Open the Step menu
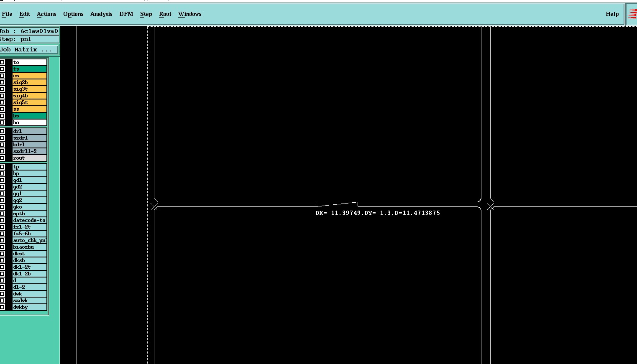 (x=146, y=14)
